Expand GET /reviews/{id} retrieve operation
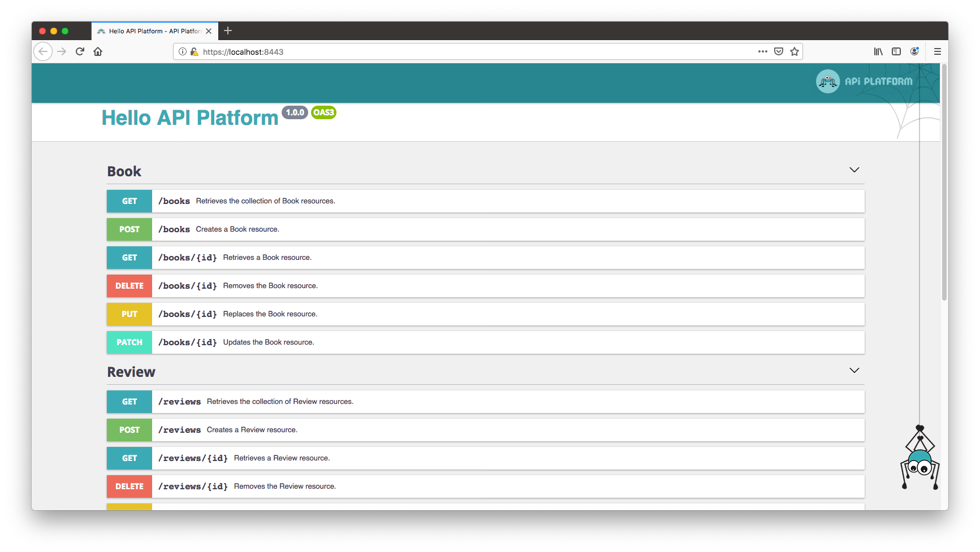Screen dimensions: 980x552 click(485, 458)
